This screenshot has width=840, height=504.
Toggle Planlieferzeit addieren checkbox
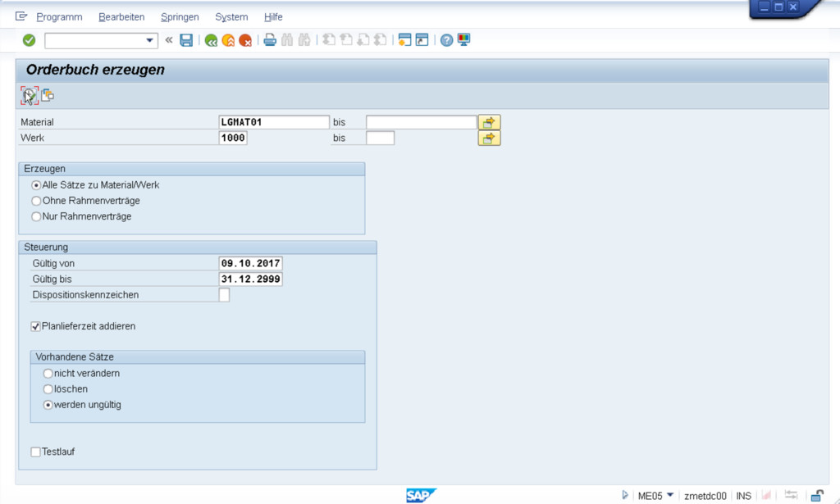[x=35, y=326]
